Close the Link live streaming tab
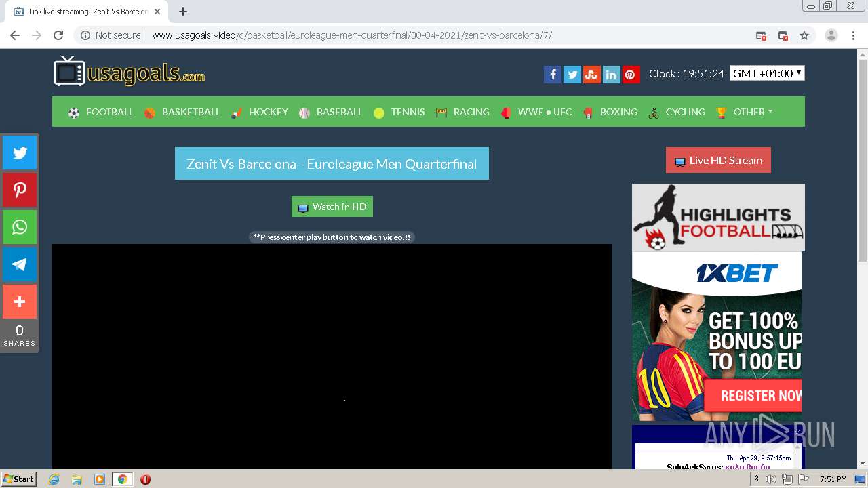 157,12
